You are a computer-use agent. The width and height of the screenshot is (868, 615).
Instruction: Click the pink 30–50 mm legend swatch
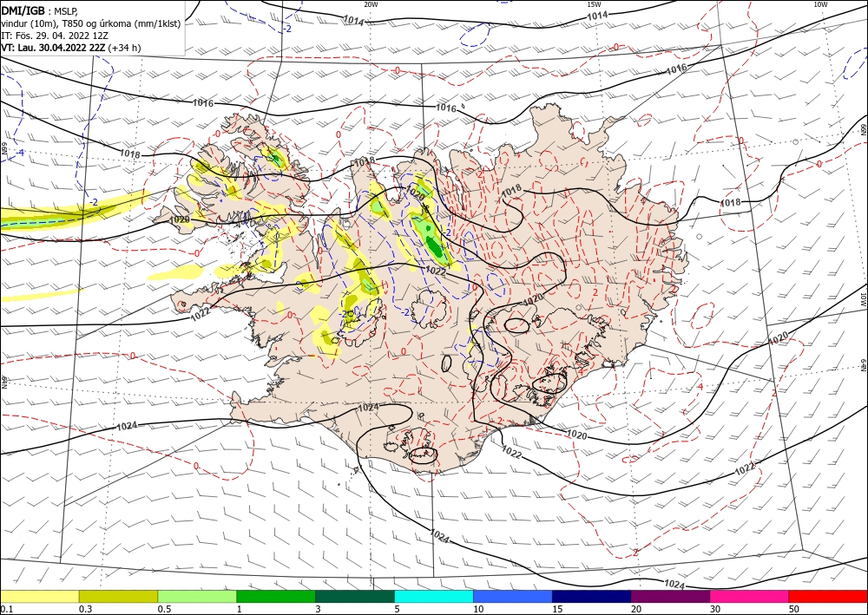[x=750, y=596]
